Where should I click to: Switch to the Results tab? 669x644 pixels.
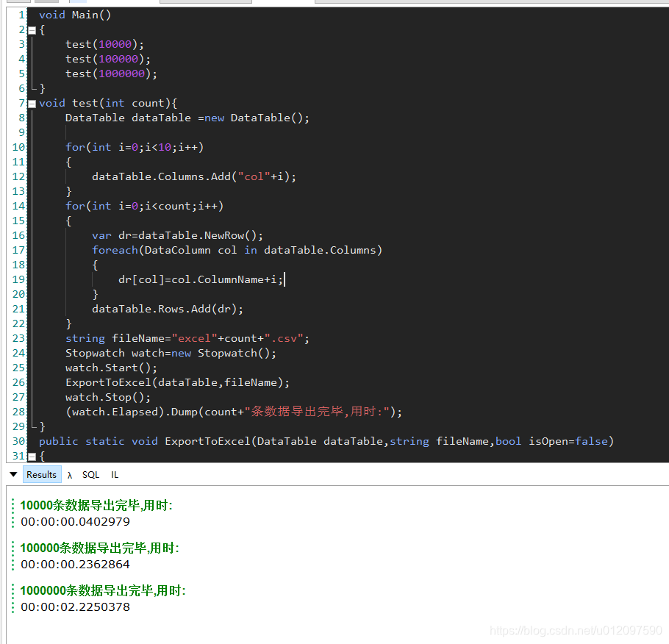(41, 475)
